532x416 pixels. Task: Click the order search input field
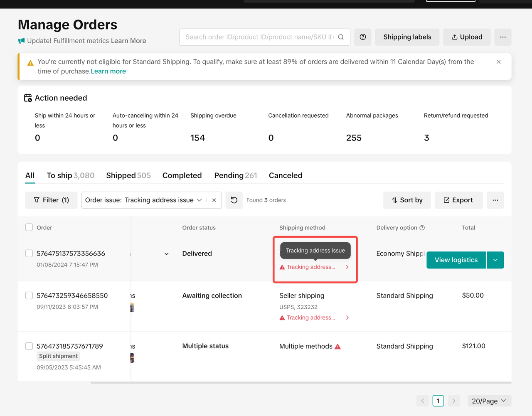pos(259,37)
